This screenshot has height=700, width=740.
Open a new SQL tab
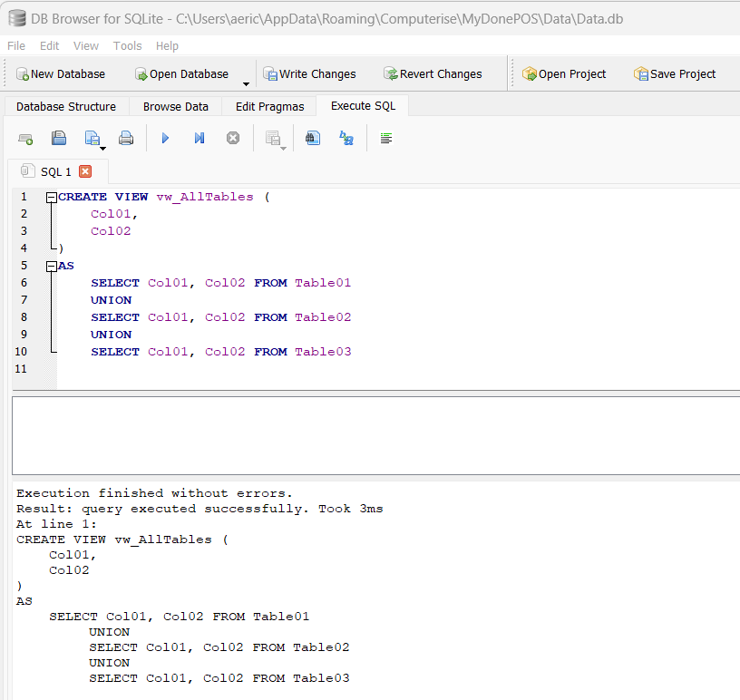(x=25, y=139)
